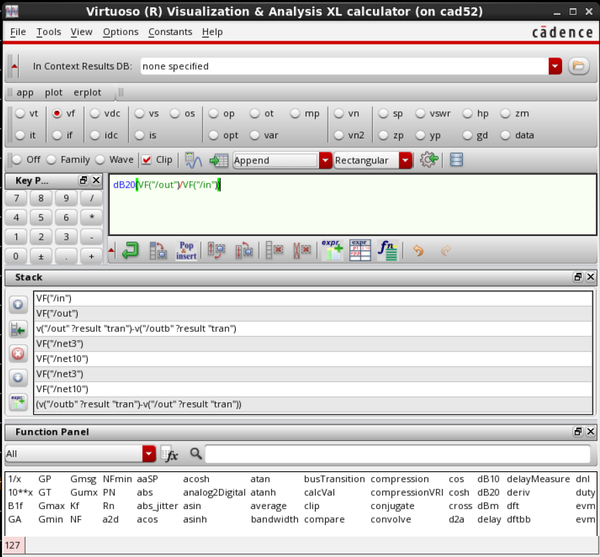Toggle the Clip checkbox

tap(147, 160)
